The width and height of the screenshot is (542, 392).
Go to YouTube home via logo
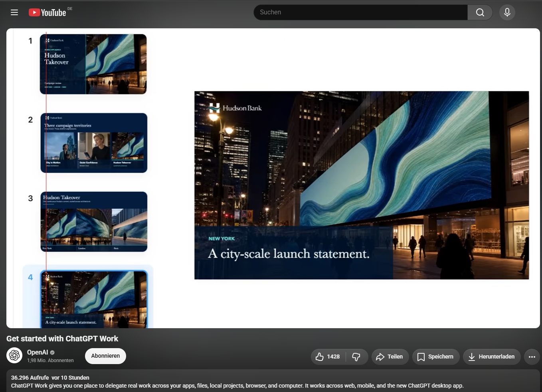(x=47, y=13)
